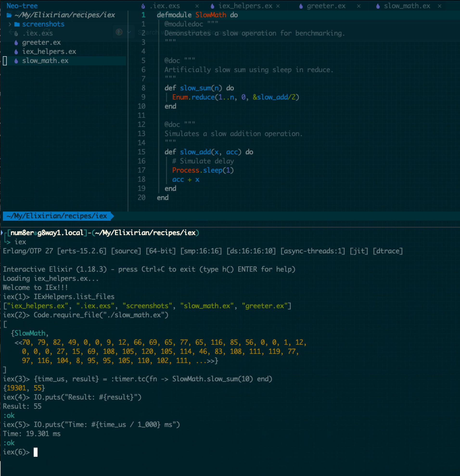This screenshot has height=476, width=460.
Task: Switch to the slow_math.ex tab
Action: pos(407,6)
